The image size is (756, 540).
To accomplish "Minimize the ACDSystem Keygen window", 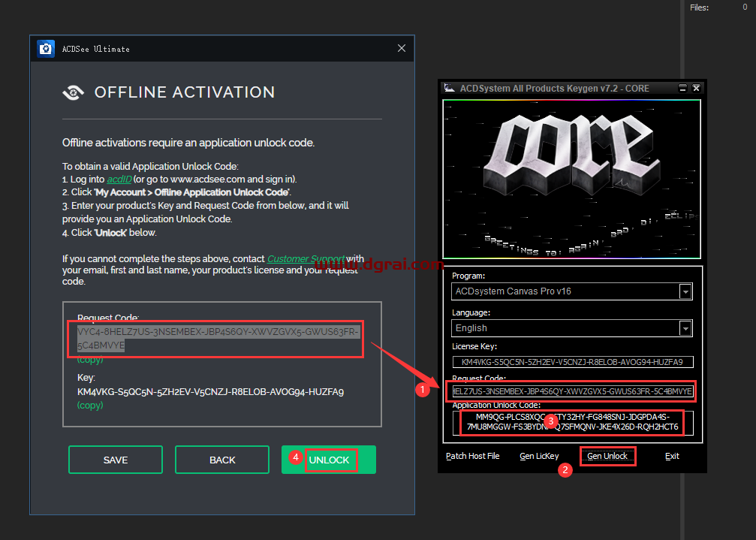I will 682,88.
